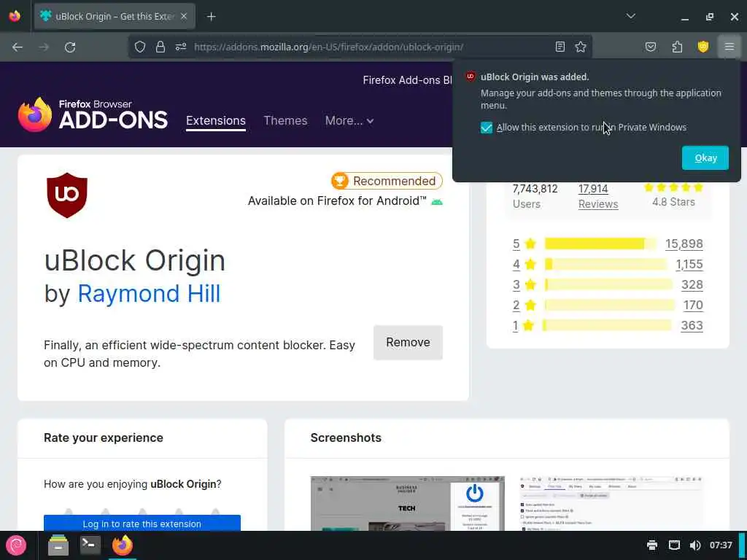Open the 17,914 Reviews link
747x560 pixels.
pos(598,196)
